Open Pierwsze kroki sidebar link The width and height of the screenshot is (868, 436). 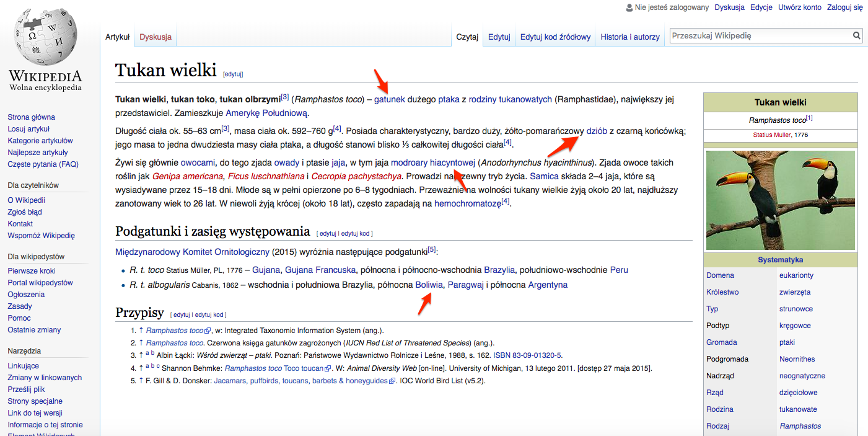[x=32, y=271]
